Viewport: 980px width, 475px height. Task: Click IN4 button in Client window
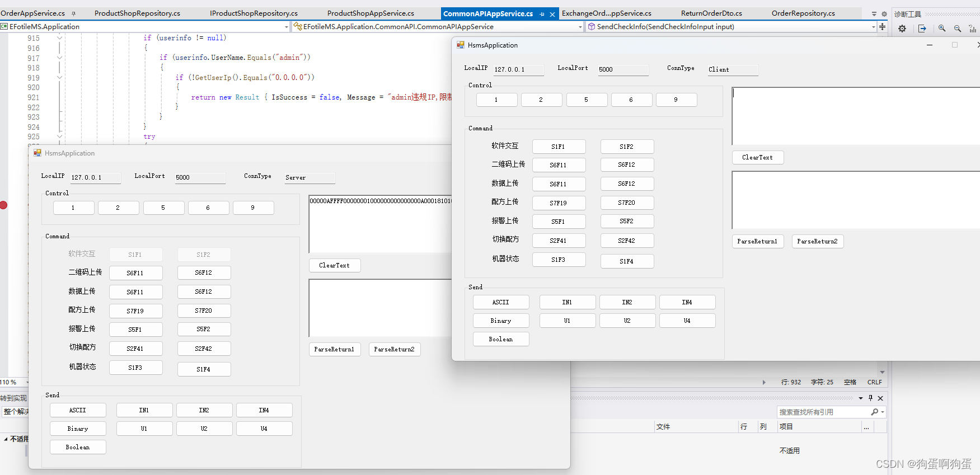[687, 302]
